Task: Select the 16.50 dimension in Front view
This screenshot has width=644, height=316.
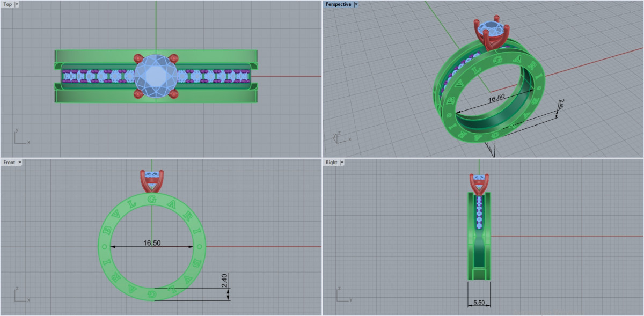Action: [152, 243]
